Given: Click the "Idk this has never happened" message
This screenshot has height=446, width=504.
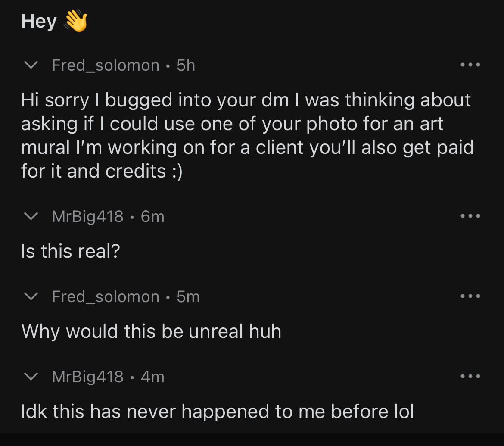Looking at the screenshot, I should point(218,412).
